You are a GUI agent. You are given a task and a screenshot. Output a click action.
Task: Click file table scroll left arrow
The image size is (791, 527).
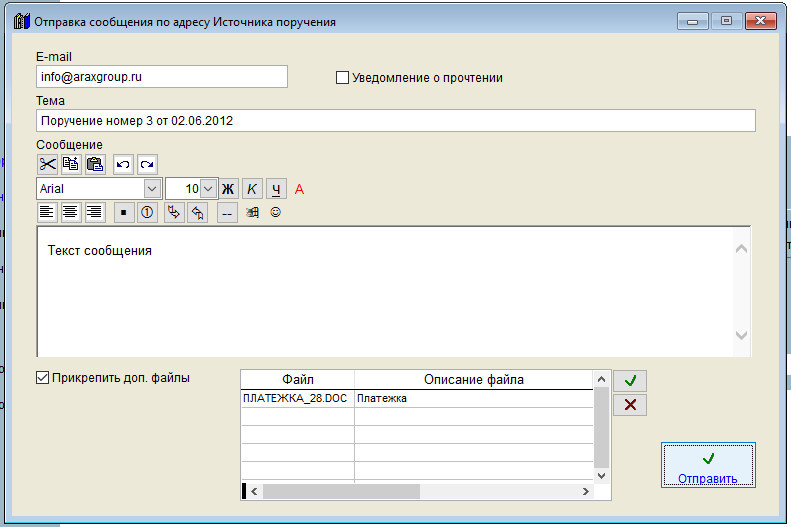tap(254, 491)
